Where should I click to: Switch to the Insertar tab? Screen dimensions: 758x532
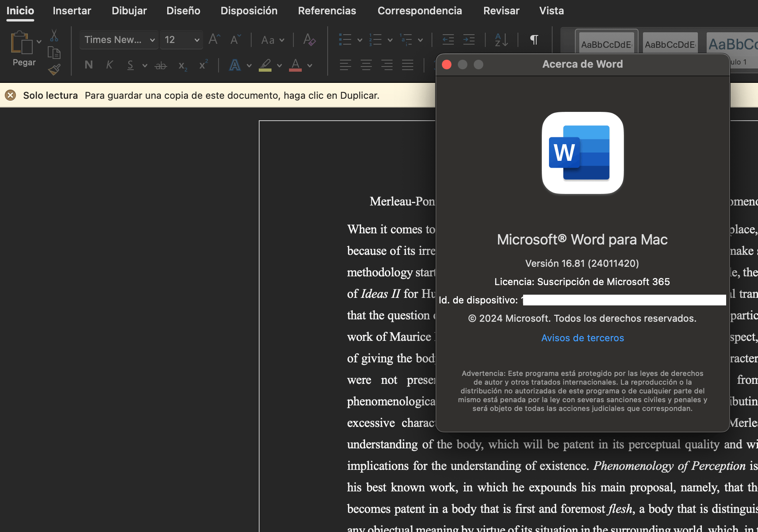click(72, 11)
